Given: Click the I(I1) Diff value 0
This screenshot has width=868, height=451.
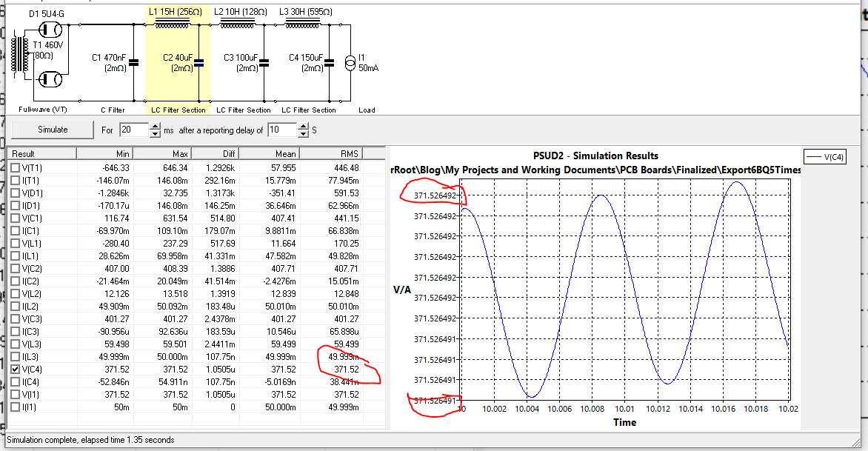Looking at the screenshot, I should 233,407.
